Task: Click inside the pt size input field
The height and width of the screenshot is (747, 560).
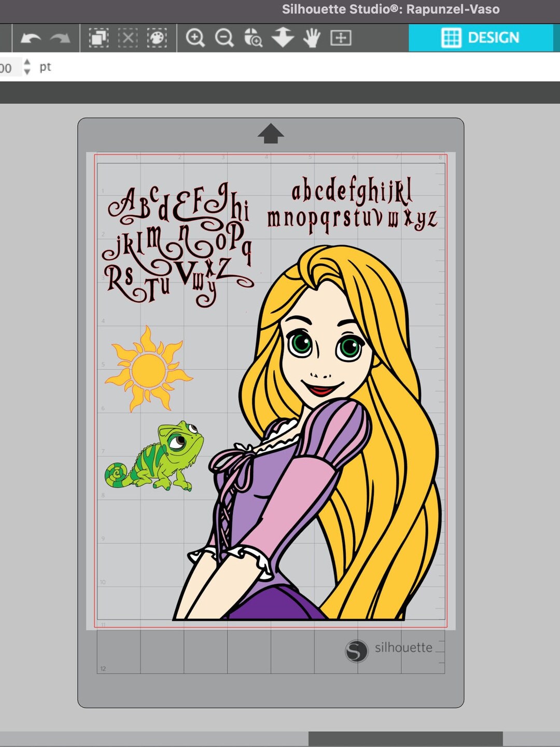Action: pyautogui.click(x=8, y=66)
